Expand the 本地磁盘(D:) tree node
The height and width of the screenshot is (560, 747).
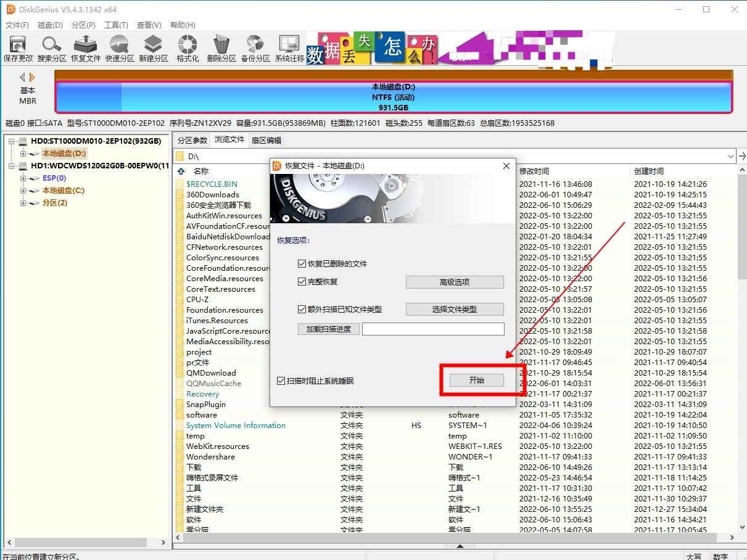pyautogui.click(x=23, y=154)
